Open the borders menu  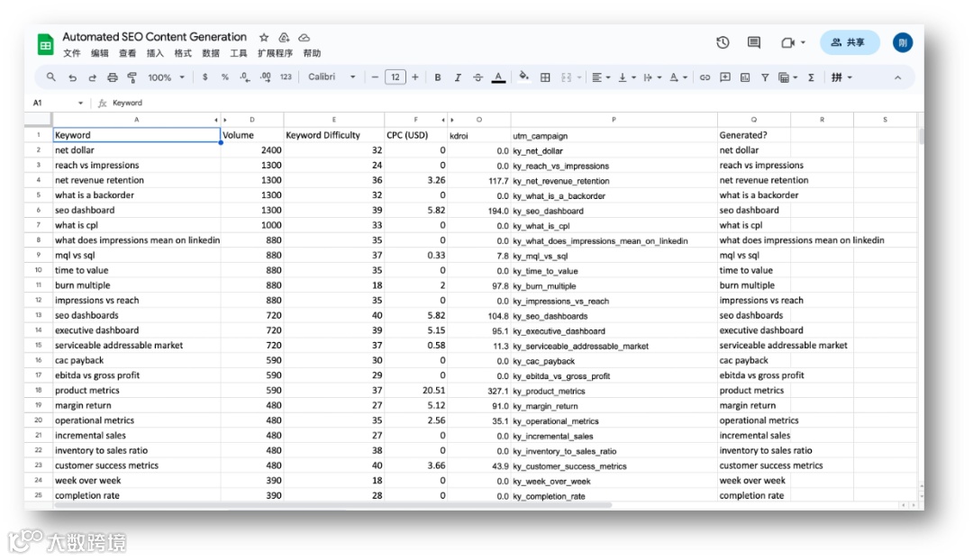[545, 77]
